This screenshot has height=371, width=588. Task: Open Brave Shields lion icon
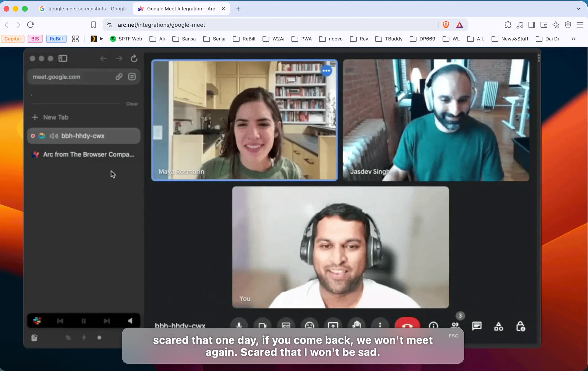click(446, 25)
